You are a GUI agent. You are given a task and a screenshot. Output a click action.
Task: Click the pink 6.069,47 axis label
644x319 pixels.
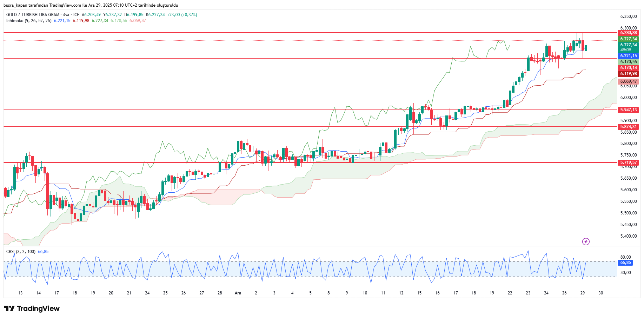coord(628,81)
